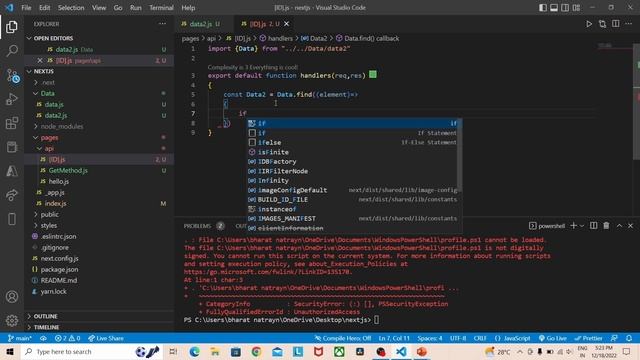The height and width of the screenshot is (360, 640).
Task: Select isFinite suggestion in autocomplete list
Action: tap(354, 152)
